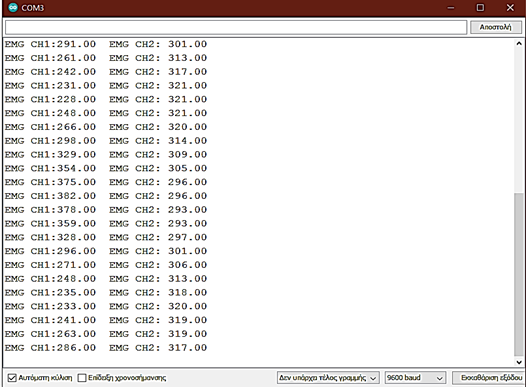Click the last output line CH1:286.00

(x=106, y=348)
